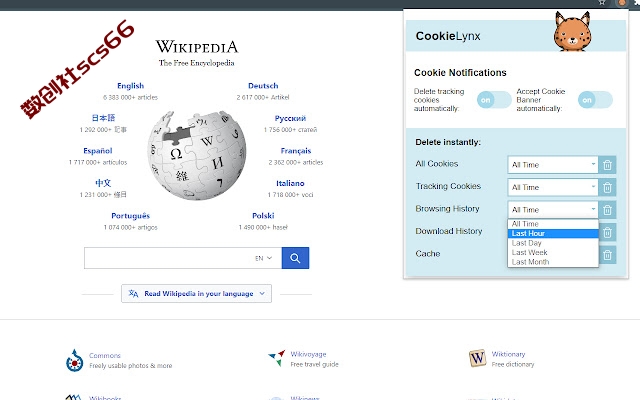640x400 pixels.
Task: Click the Wikipedia puzzle globe logo
Action: point(197,155)
